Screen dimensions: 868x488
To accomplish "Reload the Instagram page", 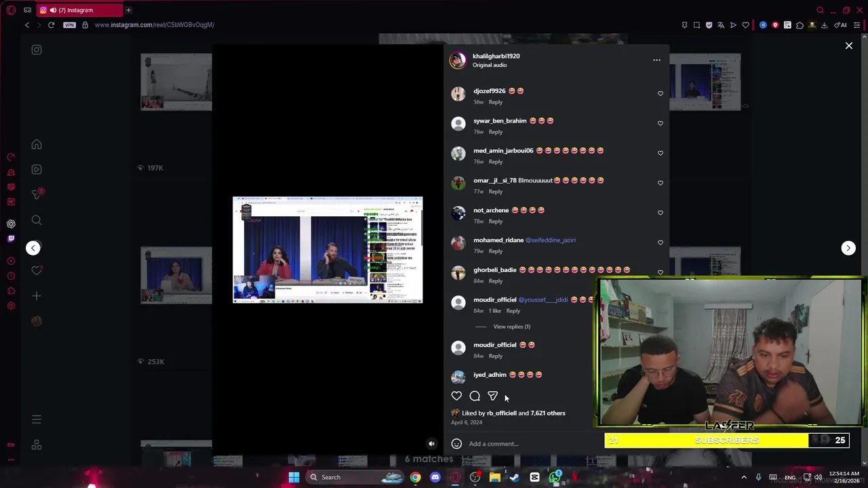I will [51, 25].
